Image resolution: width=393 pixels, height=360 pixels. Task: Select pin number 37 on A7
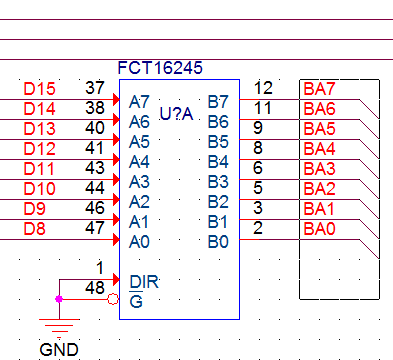(x=95, y=88)
